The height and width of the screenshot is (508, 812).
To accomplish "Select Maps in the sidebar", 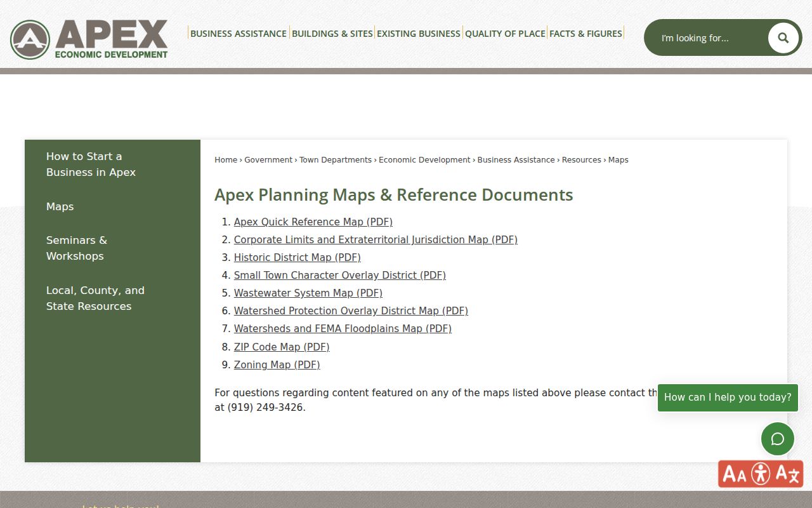I will point(60,206).
